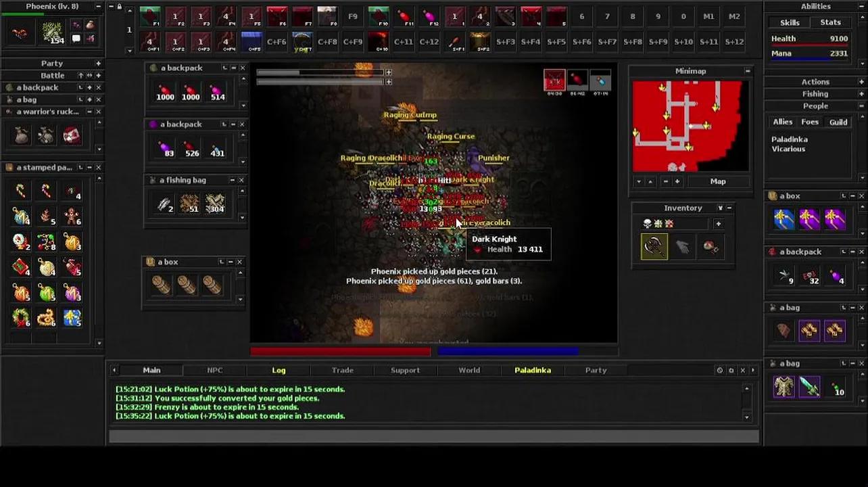The height and width of the screenshot is (487, 868).
Task: Click the first blue wand in box
Action: (783, 219)
